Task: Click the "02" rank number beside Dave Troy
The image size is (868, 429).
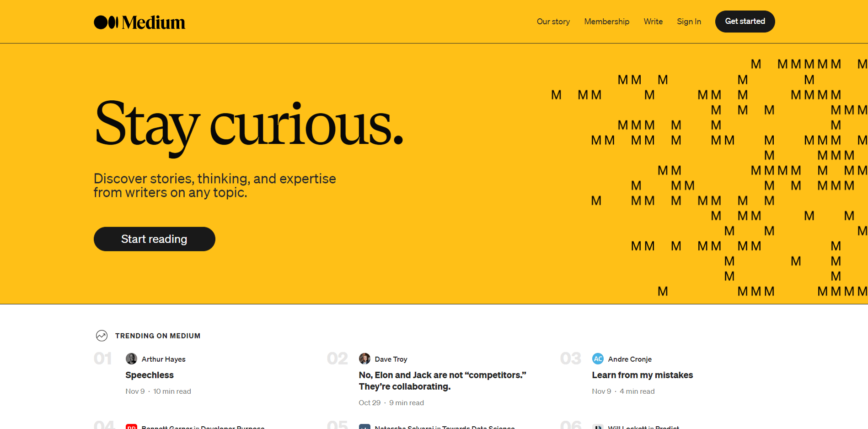Action: [x=338, y=358]
